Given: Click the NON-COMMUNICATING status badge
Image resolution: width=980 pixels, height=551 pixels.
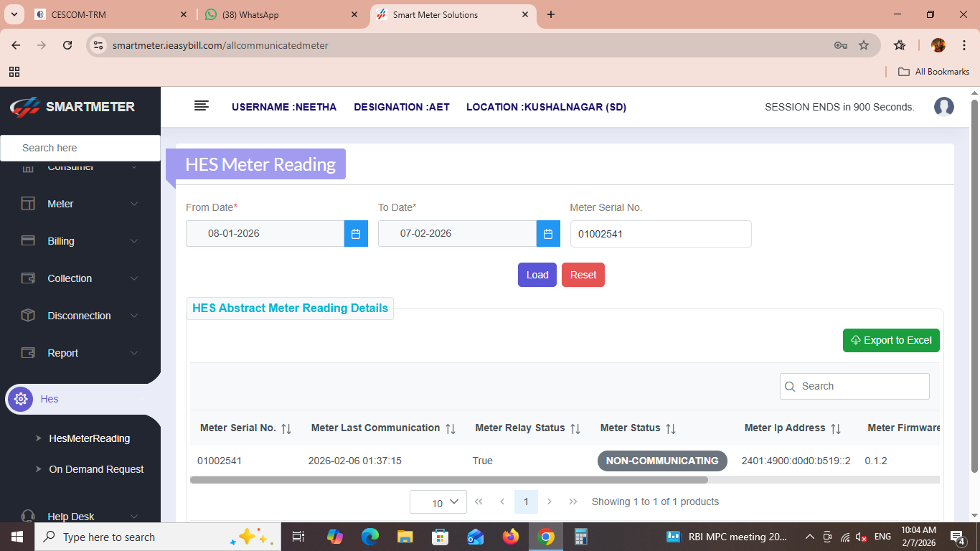Looking at the screenshot, I should pyautogui.click(x=662, y=461).
